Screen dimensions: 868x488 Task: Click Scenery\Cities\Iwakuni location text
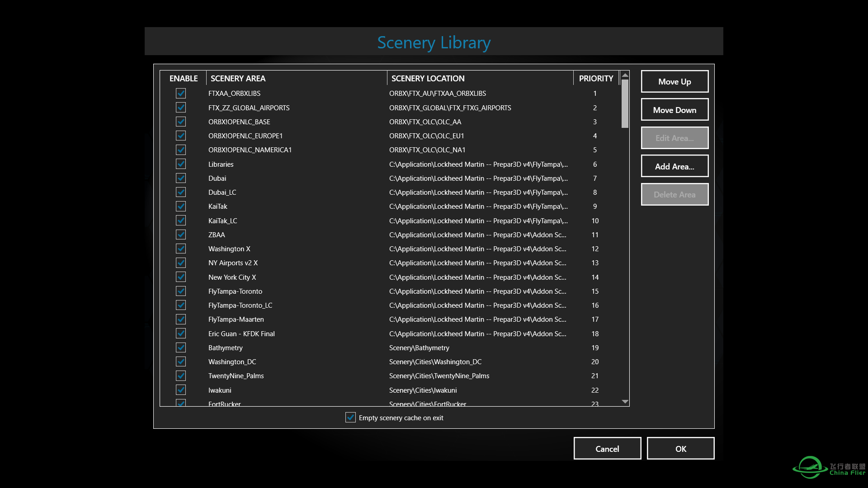point(423,390)
